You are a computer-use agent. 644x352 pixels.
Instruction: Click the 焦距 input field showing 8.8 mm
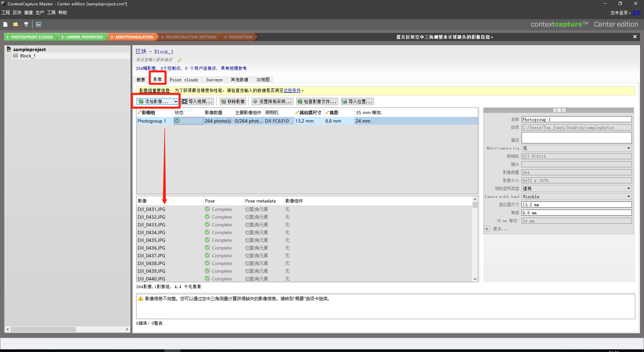(x=576, y=213)
